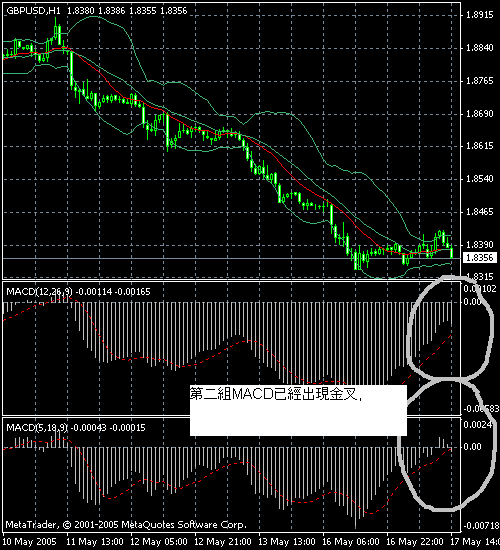Image resolution: width=500 pixels, height=550 pixels.
Task: Click the 1.8765 price axis label
Action: [x=479, y=81]
